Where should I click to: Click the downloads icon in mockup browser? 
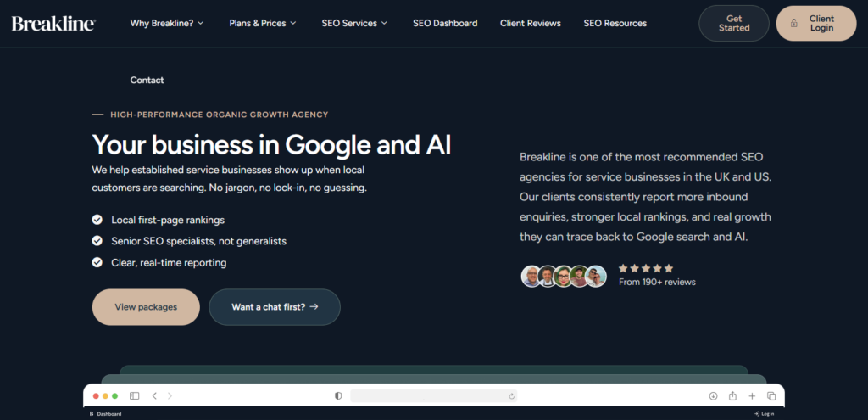coord(713,395)
